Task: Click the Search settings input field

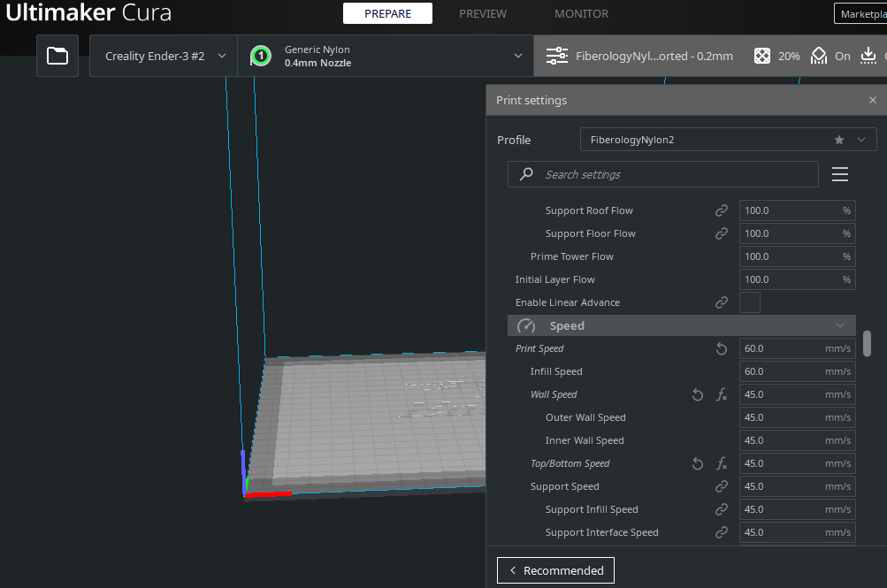Action: tap(663, 174)
